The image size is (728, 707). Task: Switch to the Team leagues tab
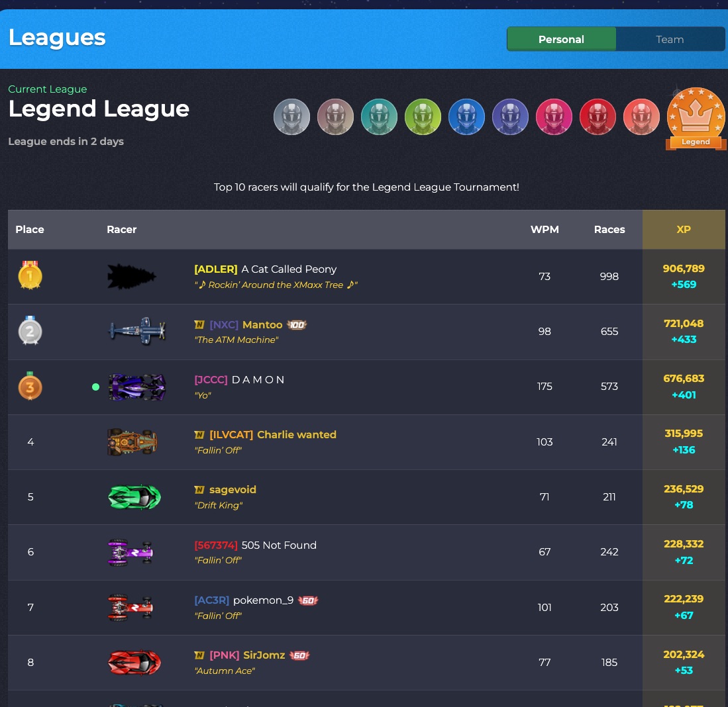(x=670, y=40)
